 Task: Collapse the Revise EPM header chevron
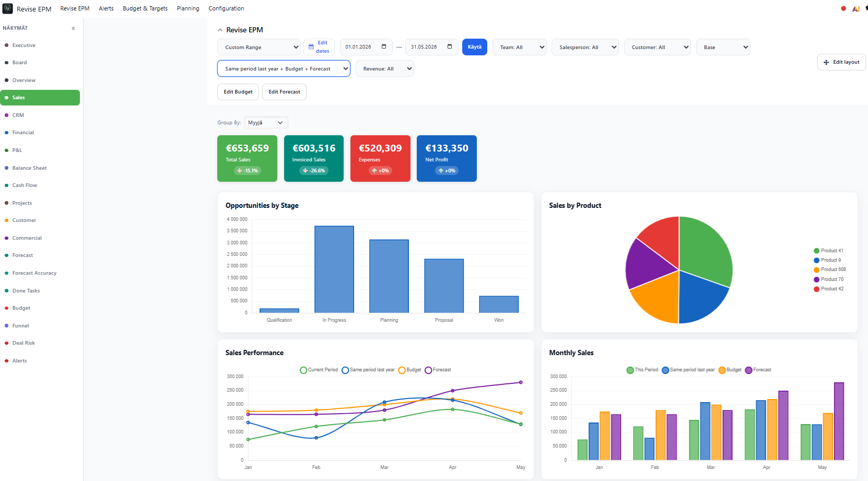tap(220, 30)
